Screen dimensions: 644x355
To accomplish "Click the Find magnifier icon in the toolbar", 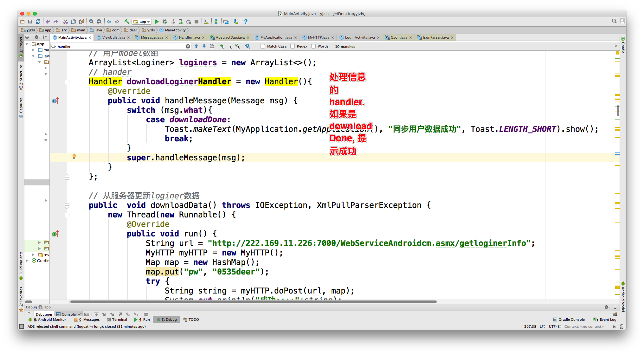I will tap(91, 22).
